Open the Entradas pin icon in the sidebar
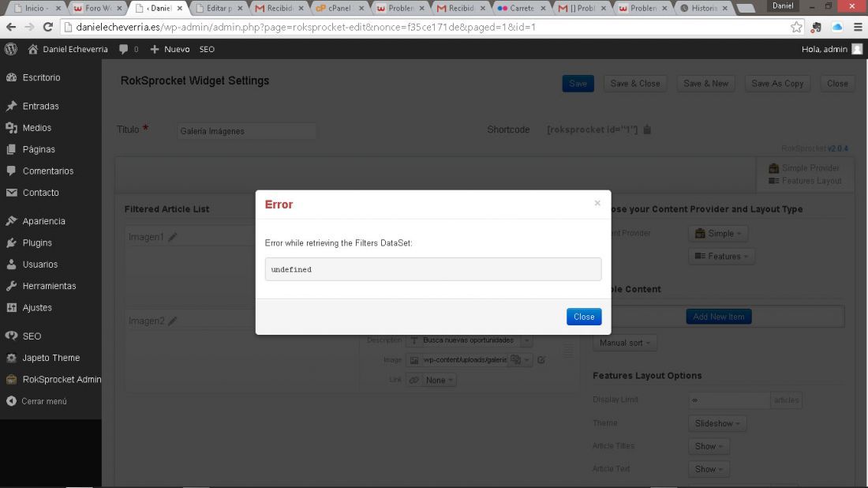The image size is (868, 488). [x=11, y=106]
